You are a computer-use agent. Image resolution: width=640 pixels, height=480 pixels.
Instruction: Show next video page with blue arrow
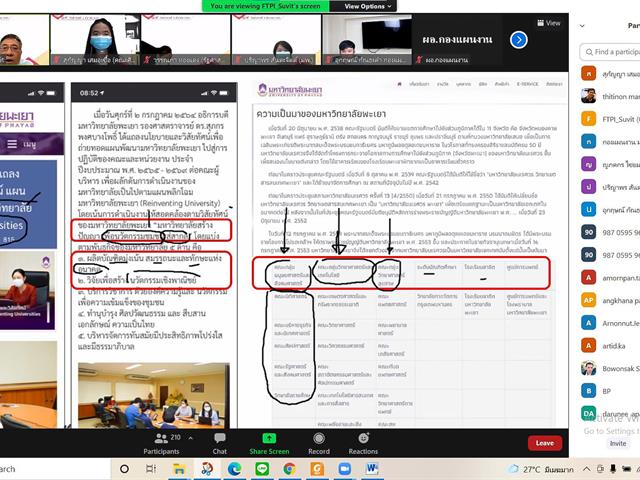518,40
